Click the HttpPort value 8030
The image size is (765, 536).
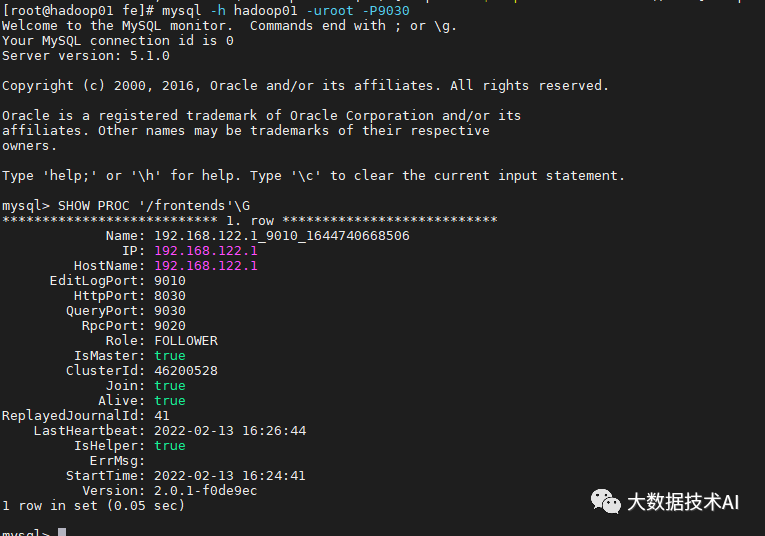click(170, 296)
